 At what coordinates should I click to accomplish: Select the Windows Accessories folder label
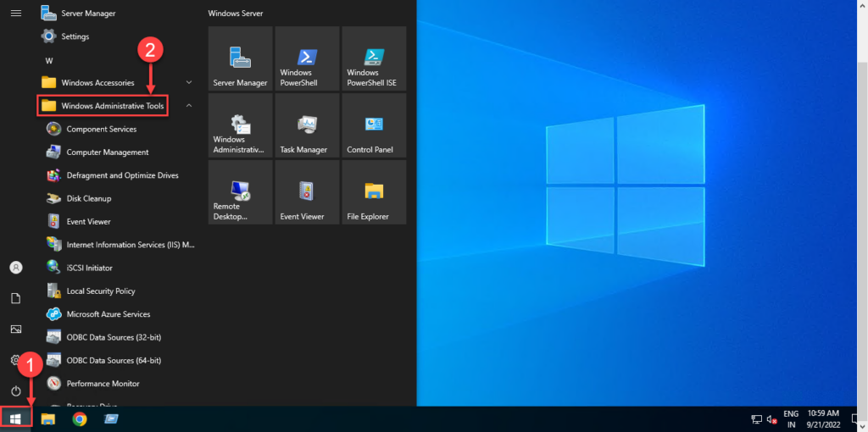point(98,83)
